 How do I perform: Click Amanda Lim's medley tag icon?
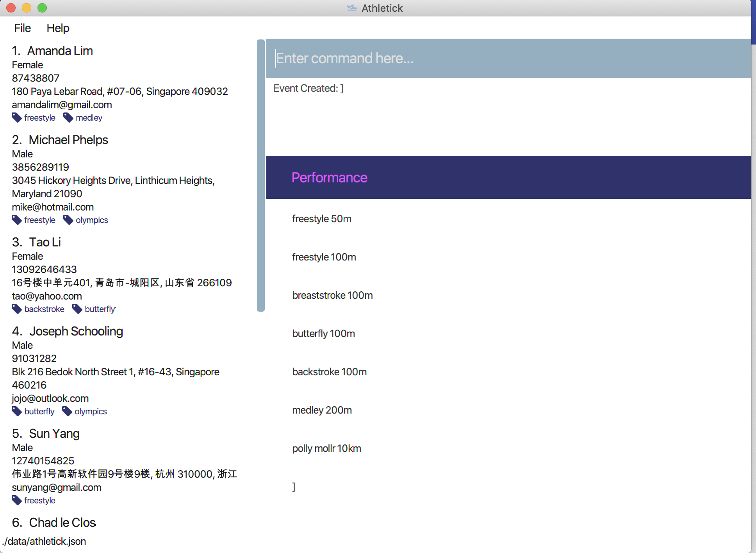[x=68, y=118]
